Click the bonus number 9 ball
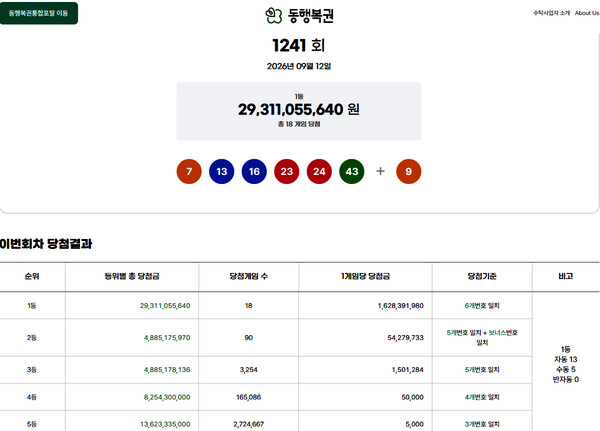 pyautogui.click(x=409, y=171)
